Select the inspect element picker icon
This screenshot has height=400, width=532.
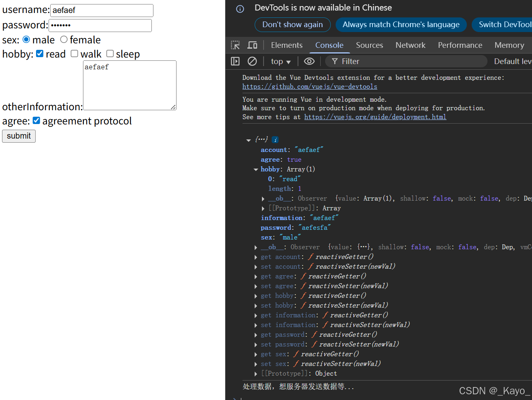tap(235, 45)
